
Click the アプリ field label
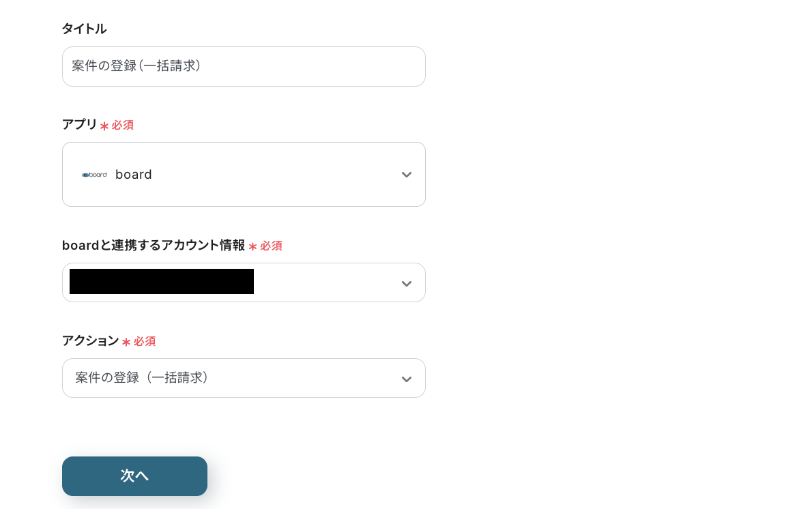point(79,124)
